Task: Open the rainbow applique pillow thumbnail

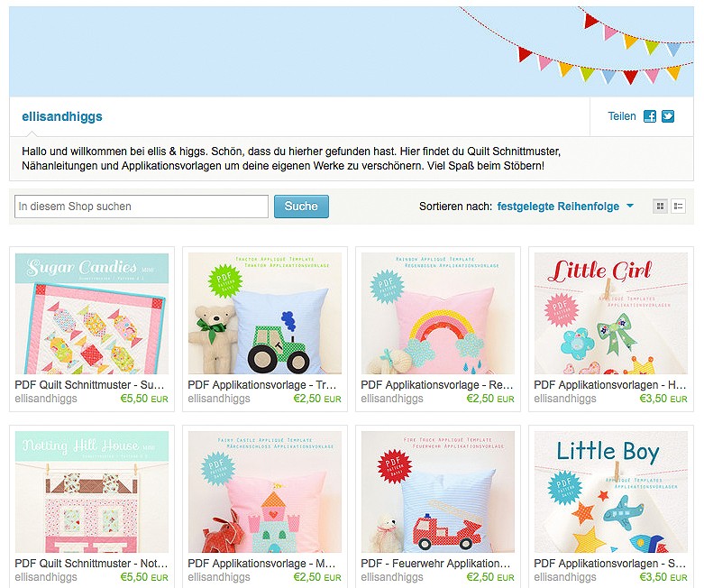Action: point(438,313)
